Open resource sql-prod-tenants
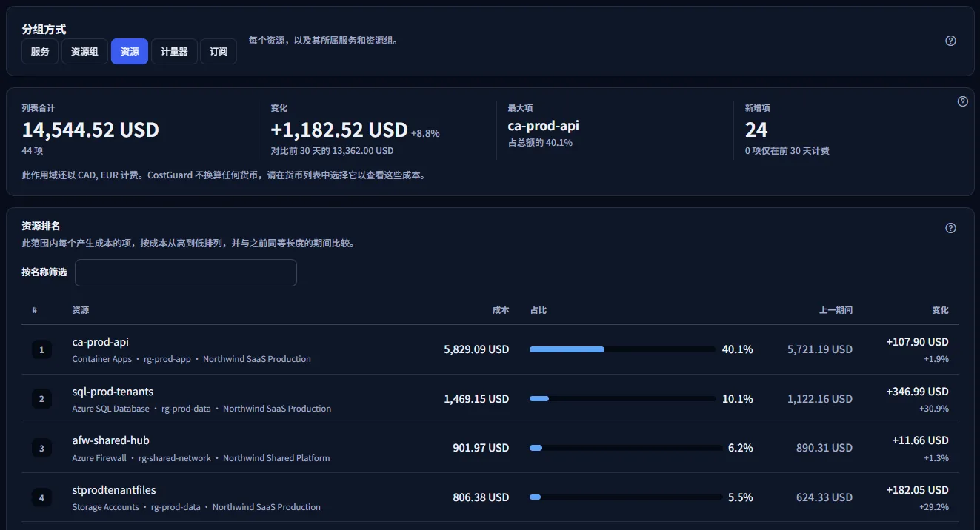980x530 pixels. [113, 392]
